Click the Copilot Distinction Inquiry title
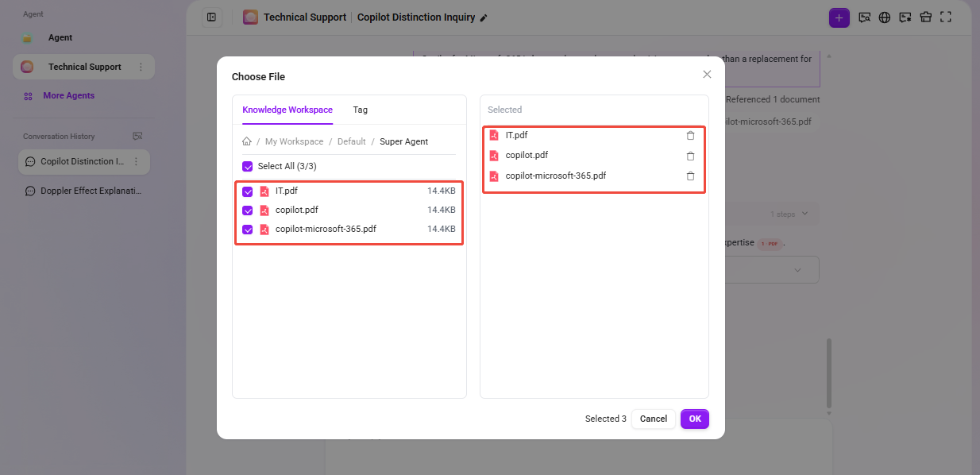This screenshot has width=980, height=475. [416, 17]
